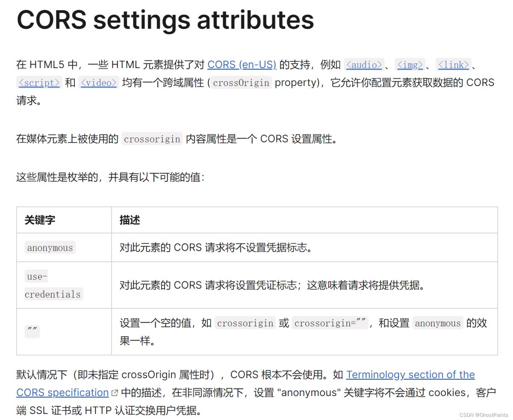Click description mentioning "这意味着请求将提供凭据"
Image resolution: width=513 pixels, height=420 pixels.
coord(273,285)
